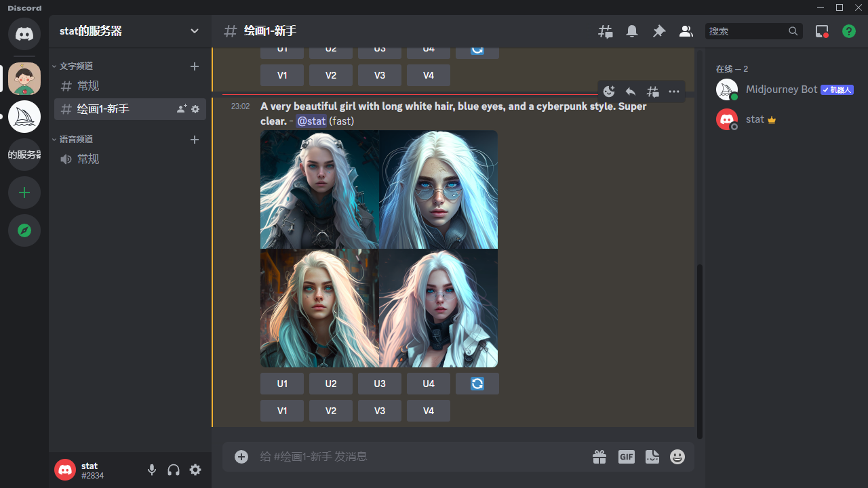
Task: Open more message options ellipsis
Action: pos(674,91)
